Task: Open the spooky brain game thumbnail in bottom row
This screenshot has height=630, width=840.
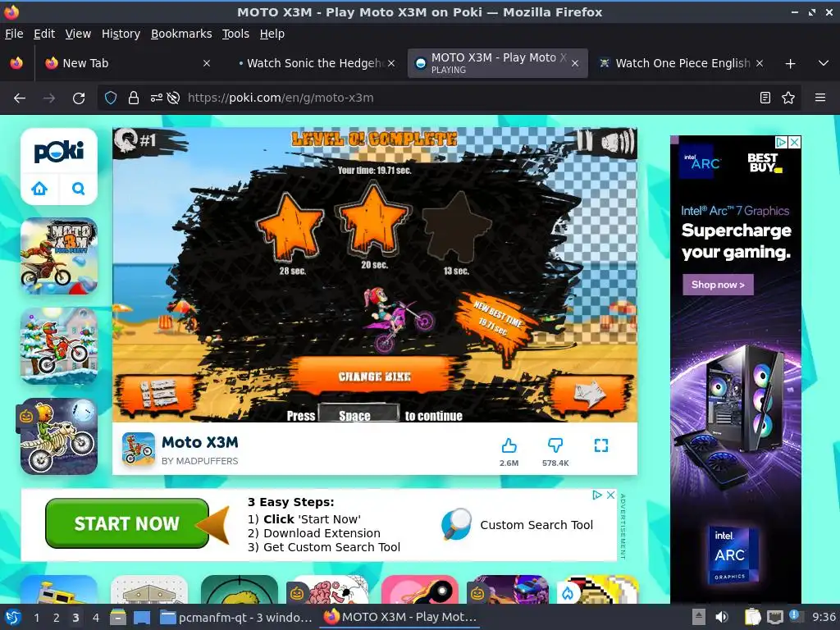Action: (330, 589)
